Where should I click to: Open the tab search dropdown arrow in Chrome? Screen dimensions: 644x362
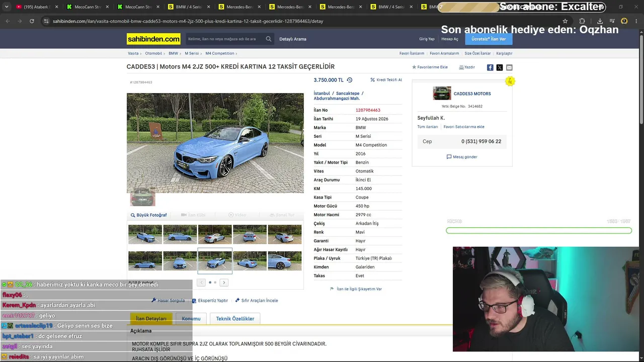7,7
